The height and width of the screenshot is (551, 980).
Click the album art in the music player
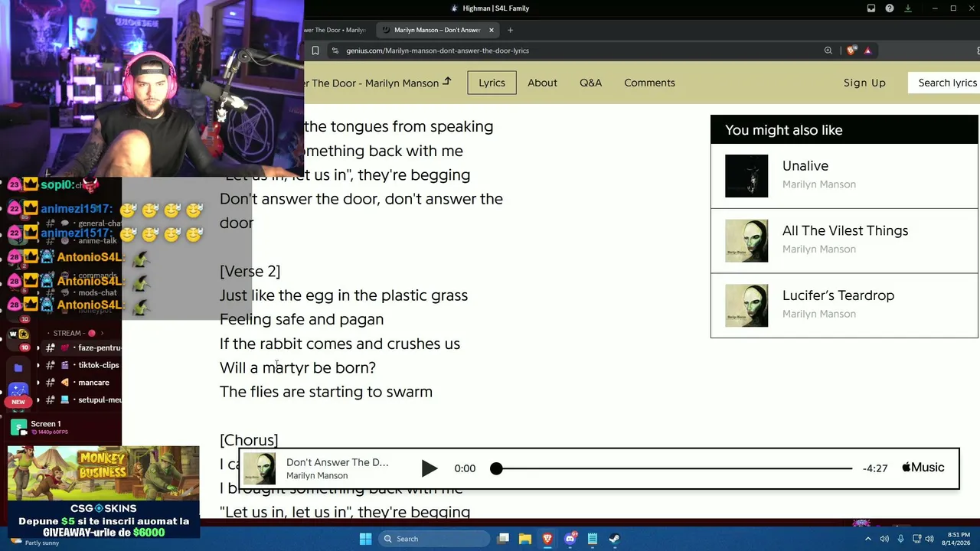point(260,468)
